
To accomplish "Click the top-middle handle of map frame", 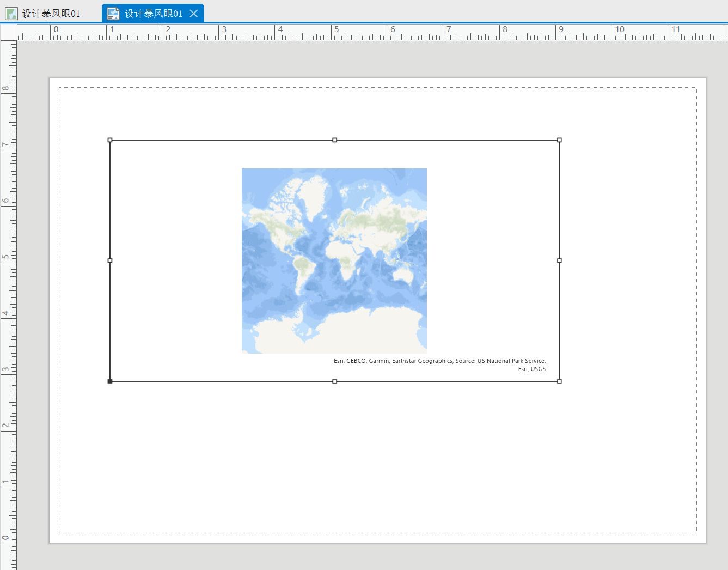I will point(334,140).
